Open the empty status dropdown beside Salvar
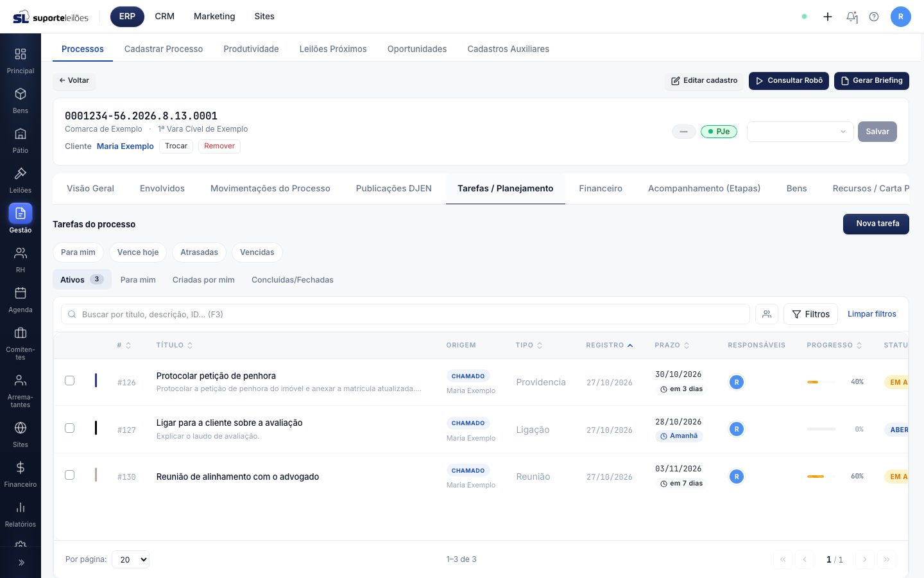 800,132
